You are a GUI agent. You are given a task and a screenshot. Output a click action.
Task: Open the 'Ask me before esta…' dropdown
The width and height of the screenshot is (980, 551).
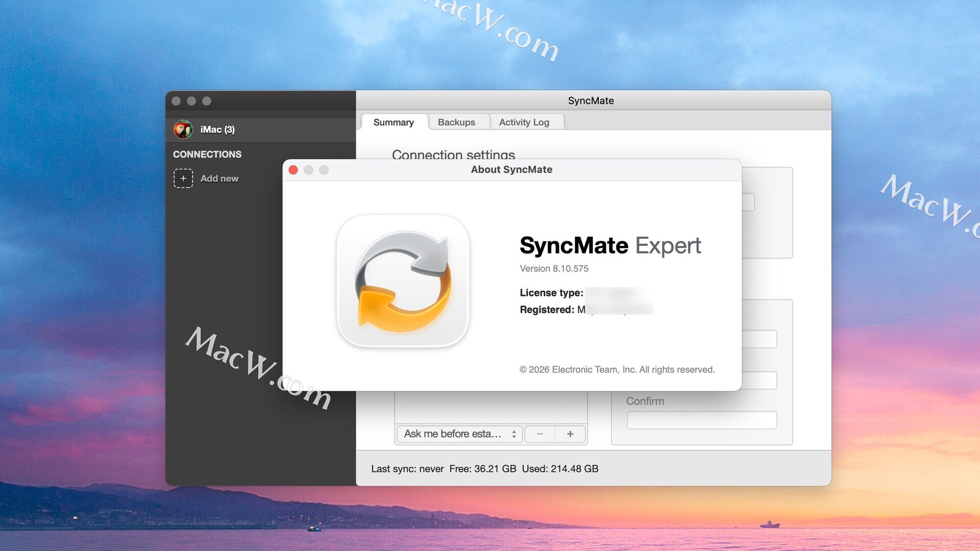(x=459, y=434)
